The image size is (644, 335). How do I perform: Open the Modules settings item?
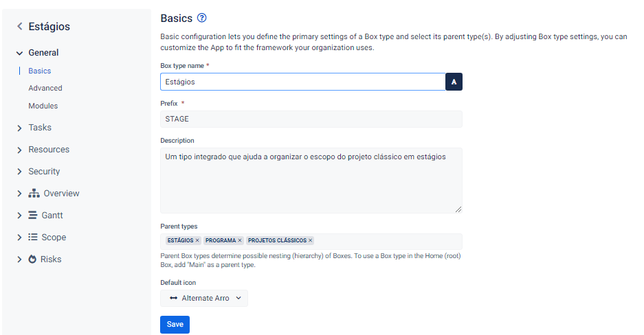coord(43,106)
